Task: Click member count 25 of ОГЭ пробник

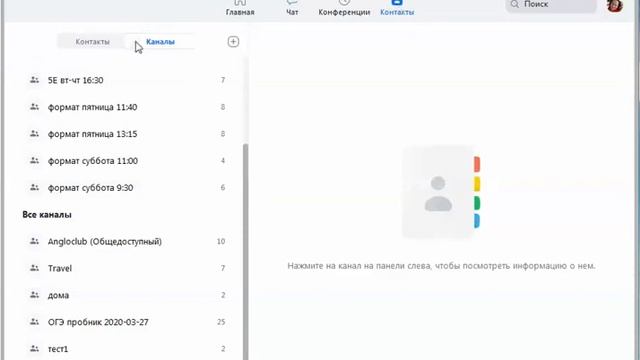Action: pyautogui.click(x=221, y=322)
